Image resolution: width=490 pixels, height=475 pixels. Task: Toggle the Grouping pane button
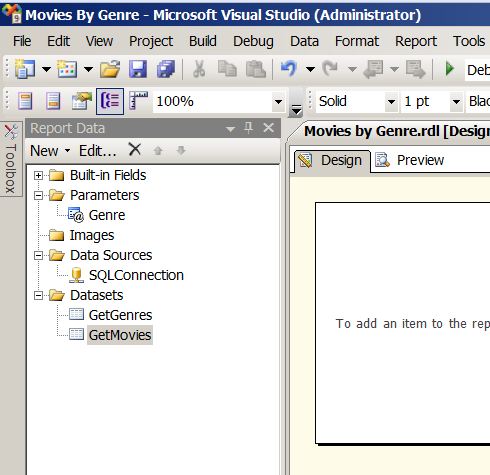[110, 101]
